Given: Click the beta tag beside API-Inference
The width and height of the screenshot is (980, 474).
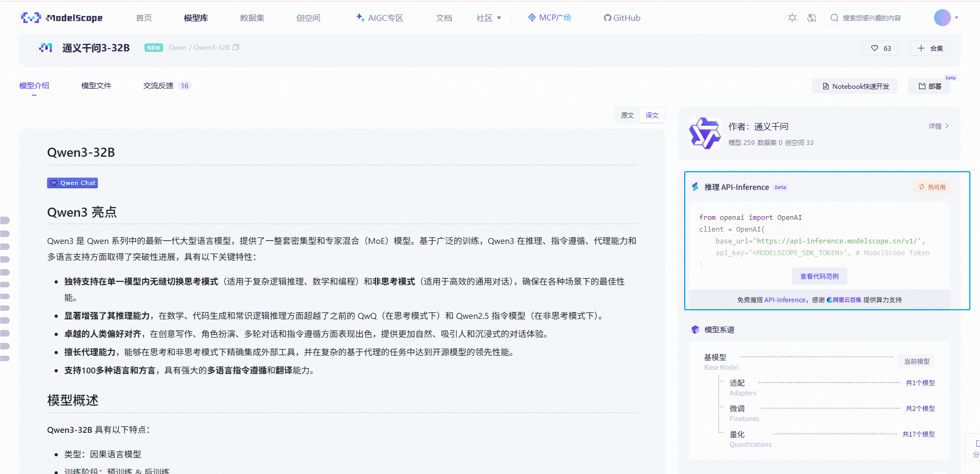Looking at the screenshot, I should click(780, 187).
